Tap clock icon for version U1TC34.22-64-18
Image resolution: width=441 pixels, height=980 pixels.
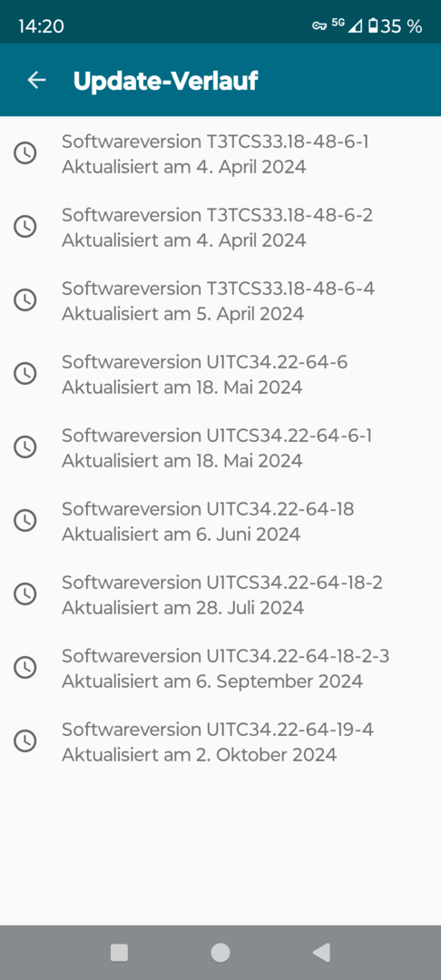(25, 520)
